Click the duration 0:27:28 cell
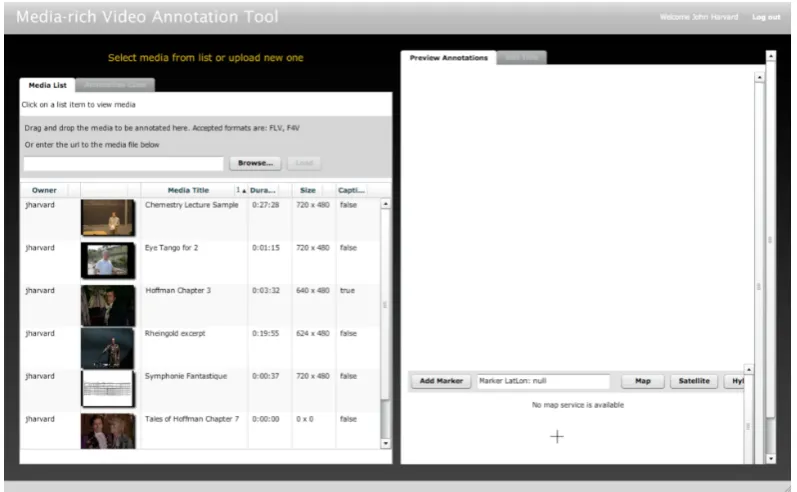 click(265, 205)
